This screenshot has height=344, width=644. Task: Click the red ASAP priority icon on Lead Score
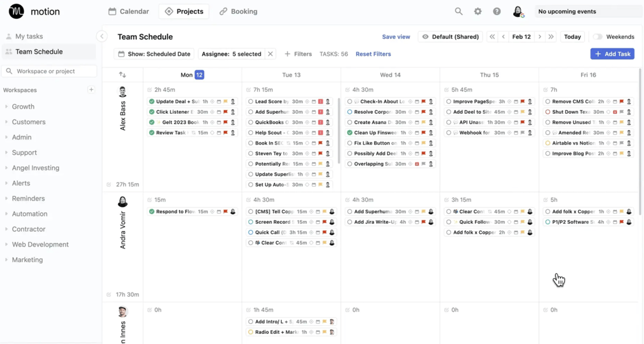[x=320, y=101]
